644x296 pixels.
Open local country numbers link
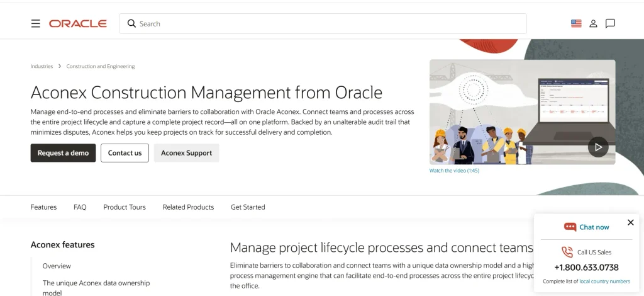coord(604,281)
